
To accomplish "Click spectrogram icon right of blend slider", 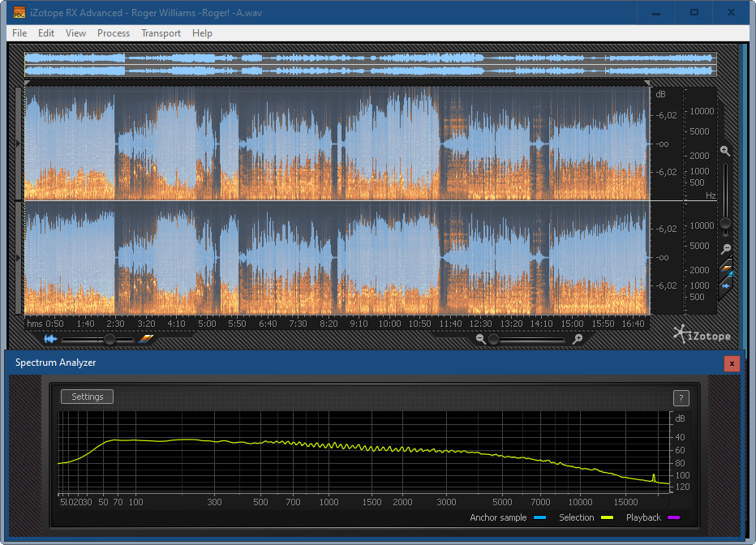I will pyautogui.click(x=145, y=339).
